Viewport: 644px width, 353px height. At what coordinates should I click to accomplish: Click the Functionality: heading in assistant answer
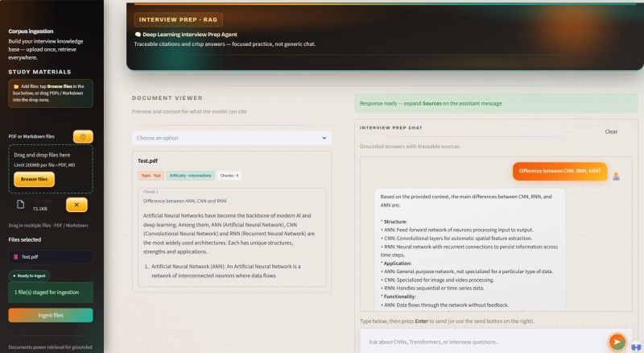[399, 297]
